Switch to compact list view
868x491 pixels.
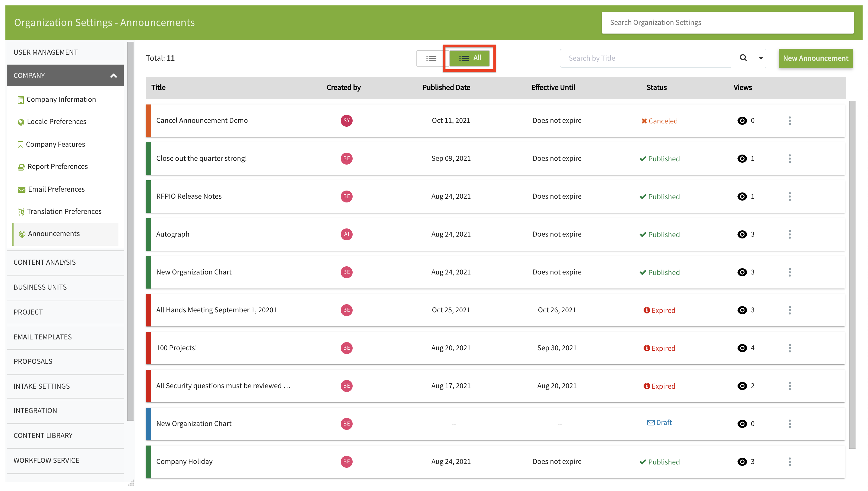pyautogui.click(x=431, y=58)
